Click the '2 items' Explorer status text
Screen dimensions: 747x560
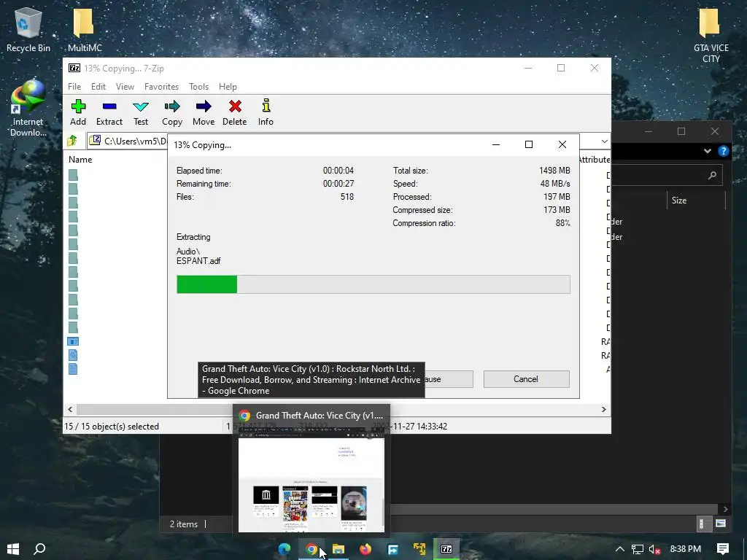click(x=183, y=524)
